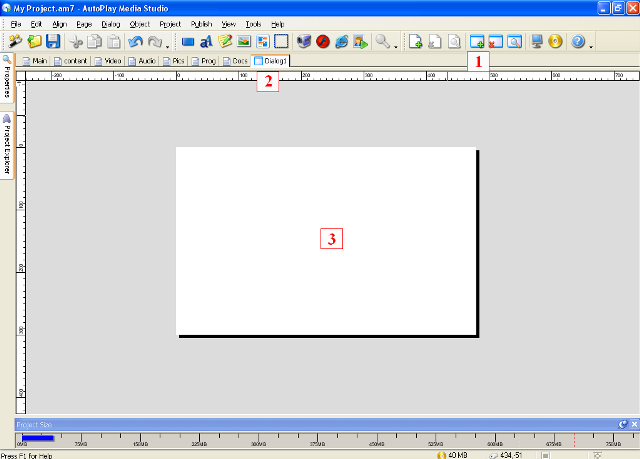Insert a new Button object

(x=187, y=42)
